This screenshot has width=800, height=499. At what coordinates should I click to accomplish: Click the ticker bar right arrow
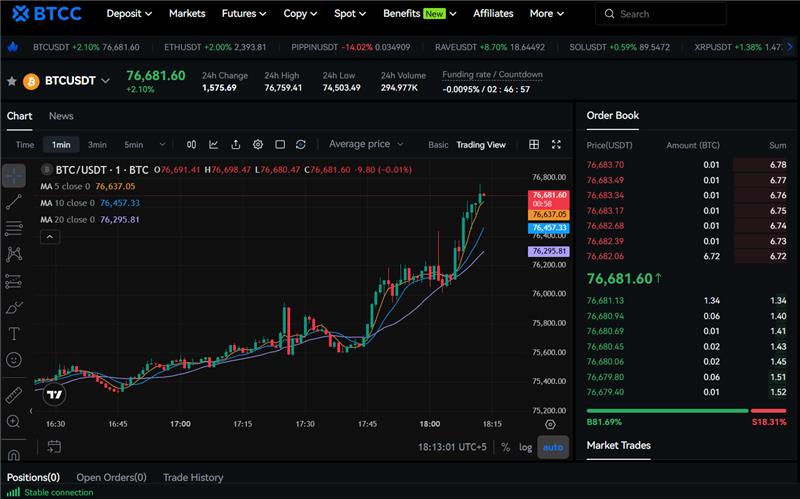pos(790,47)
